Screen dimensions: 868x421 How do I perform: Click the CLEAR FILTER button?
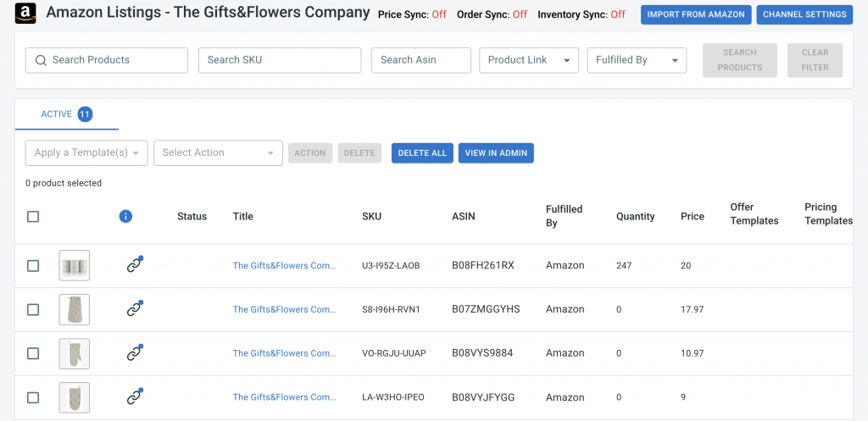pyautogui.click(x=815, y=60)
